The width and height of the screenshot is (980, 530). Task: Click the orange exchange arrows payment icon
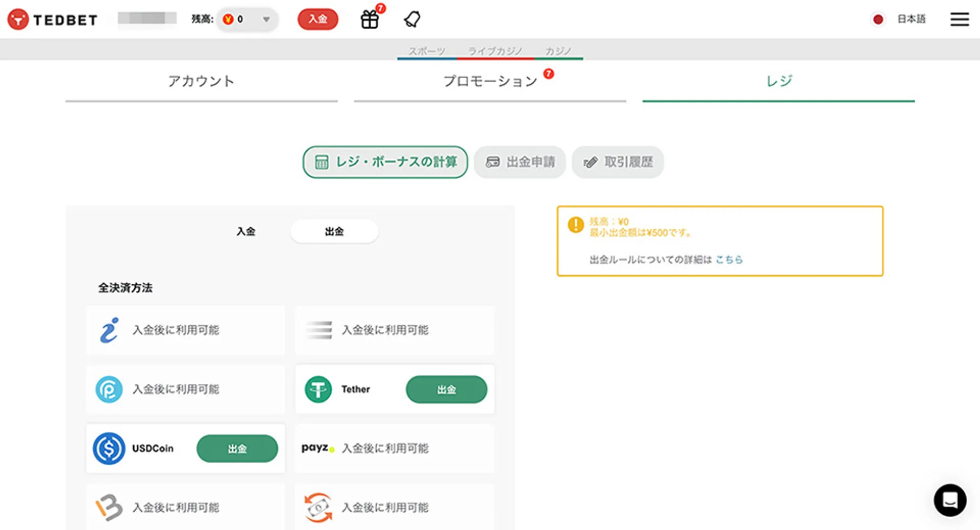click(318, 507)
